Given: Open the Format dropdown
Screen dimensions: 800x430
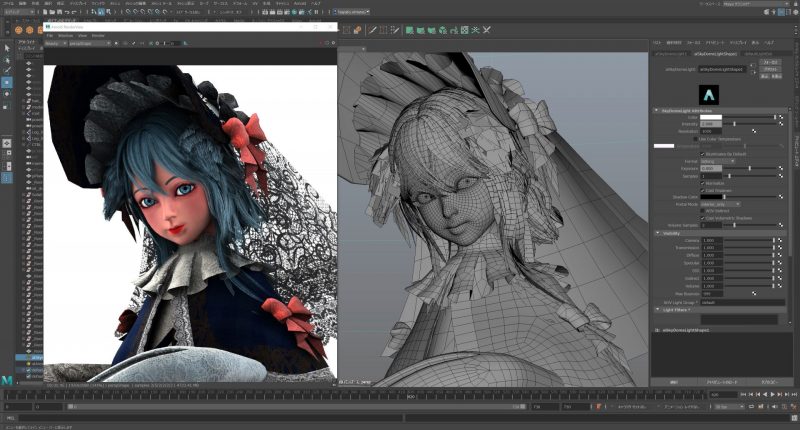Looking at the screenshot, I should [x=718, y=161].
